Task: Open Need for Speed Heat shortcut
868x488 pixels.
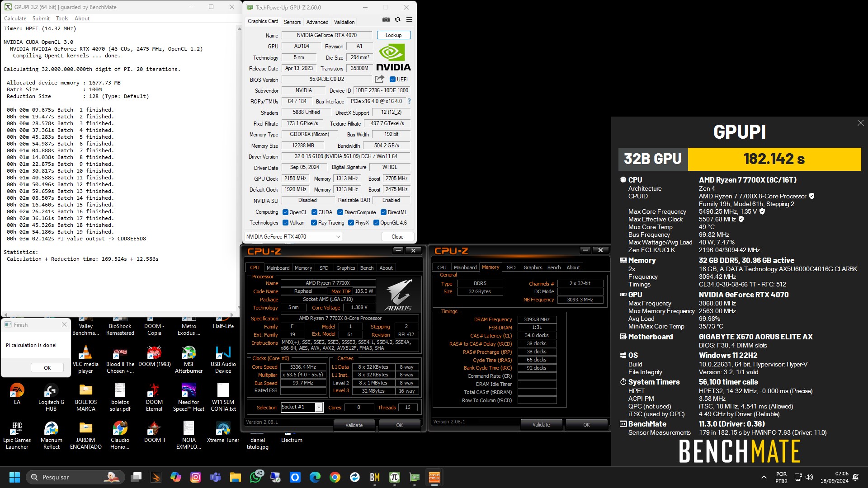Action: 189,398
